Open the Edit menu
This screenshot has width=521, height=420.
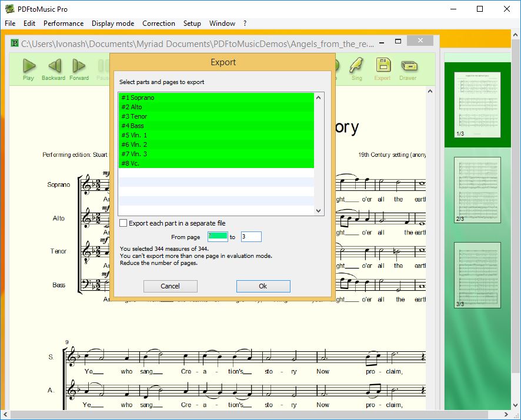29,23
